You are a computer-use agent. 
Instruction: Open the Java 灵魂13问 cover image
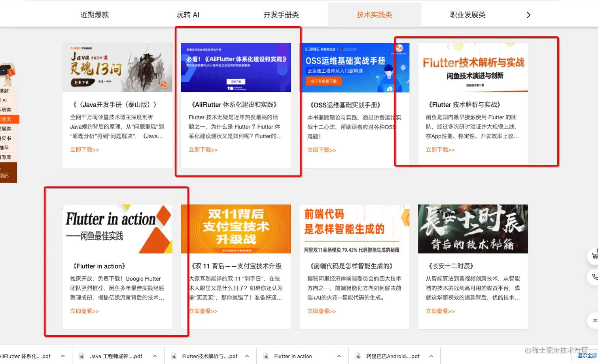117,68
